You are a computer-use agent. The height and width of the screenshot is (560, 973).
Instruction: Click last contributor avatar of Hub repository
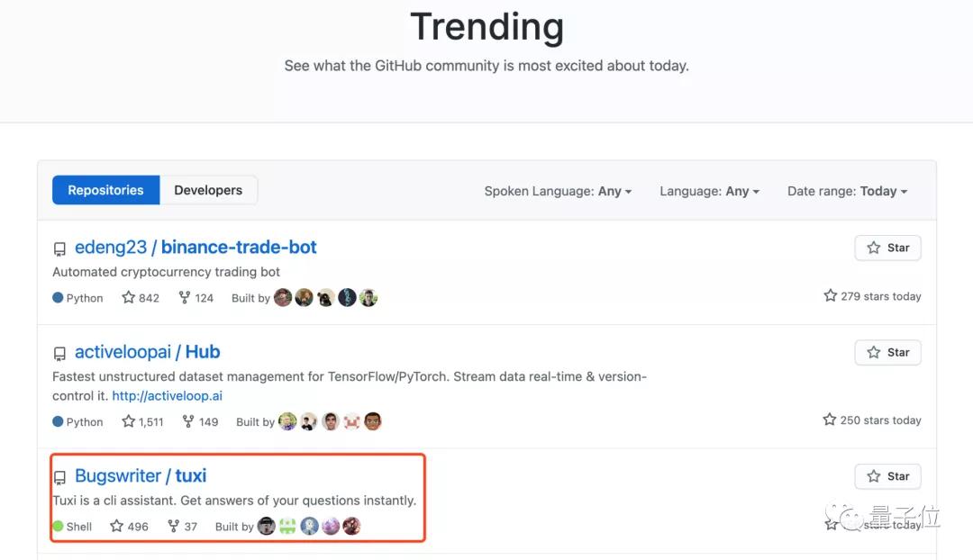[373, 421]
